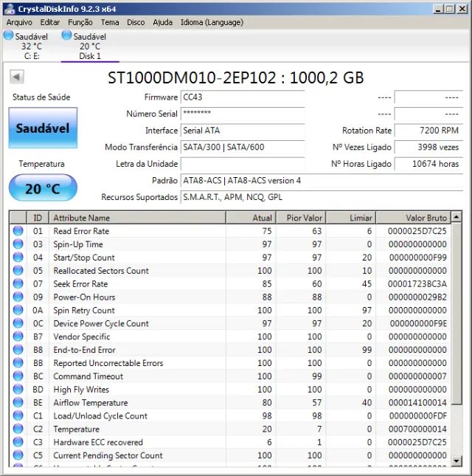472x476 pixels.
Task: Open the Ajuda menu
Action: (x=162, y=22)
